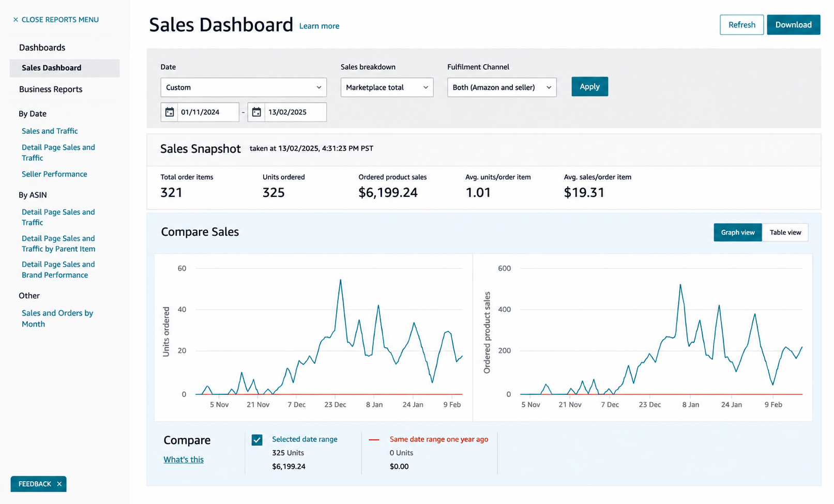Click the Close Reports Menu text
The width and height of the screenshot is (834, 504).
tap(60, 20)
